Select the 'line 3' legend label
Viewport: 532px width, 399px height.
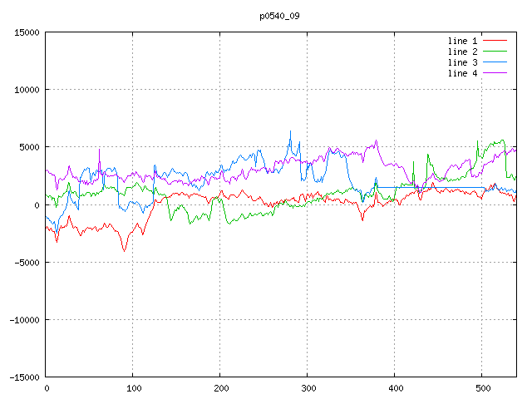[x=462, y=62]
